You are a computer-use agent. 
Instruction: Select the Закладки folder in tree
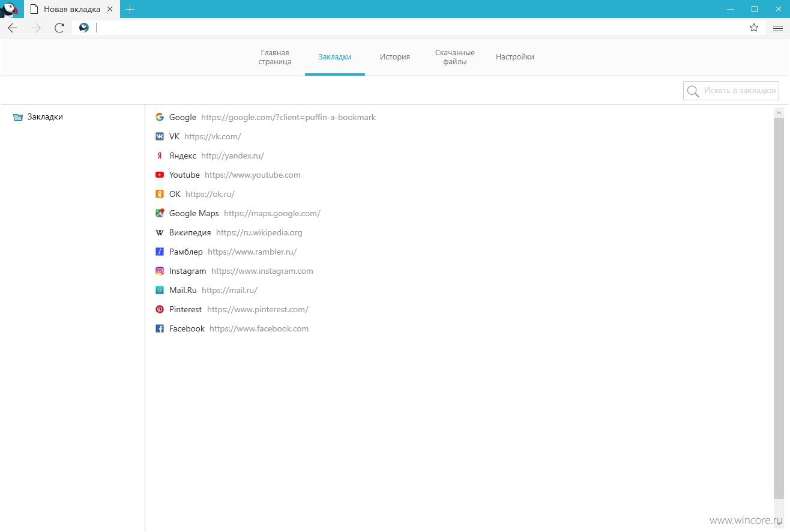[45, 117]
